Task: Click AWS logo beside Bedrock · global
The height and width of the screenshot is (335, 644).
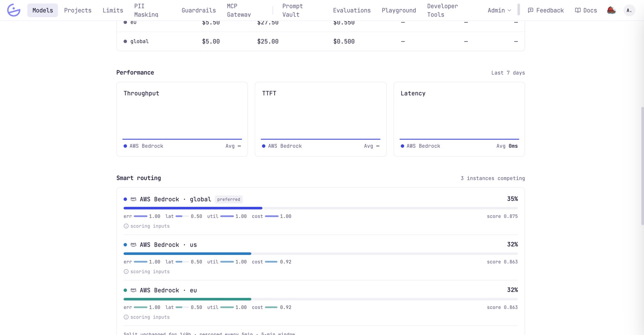Action: point(133,199)
